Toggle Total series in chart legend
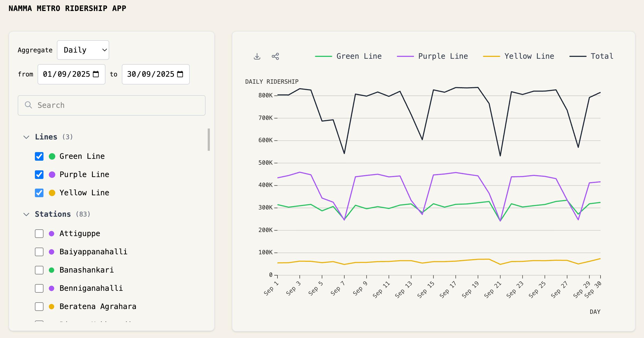This screenshot has height=338, width=644. (591, 56)
